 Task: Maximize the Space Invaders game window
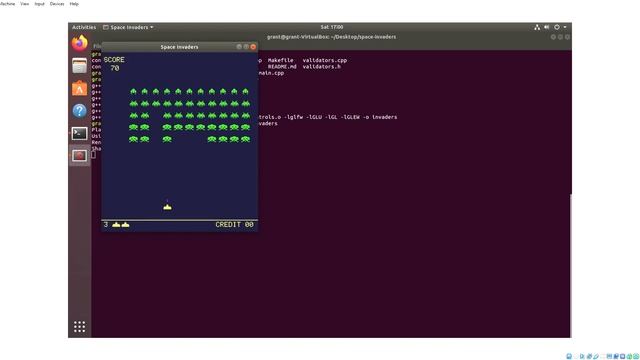tap(246, 47)
